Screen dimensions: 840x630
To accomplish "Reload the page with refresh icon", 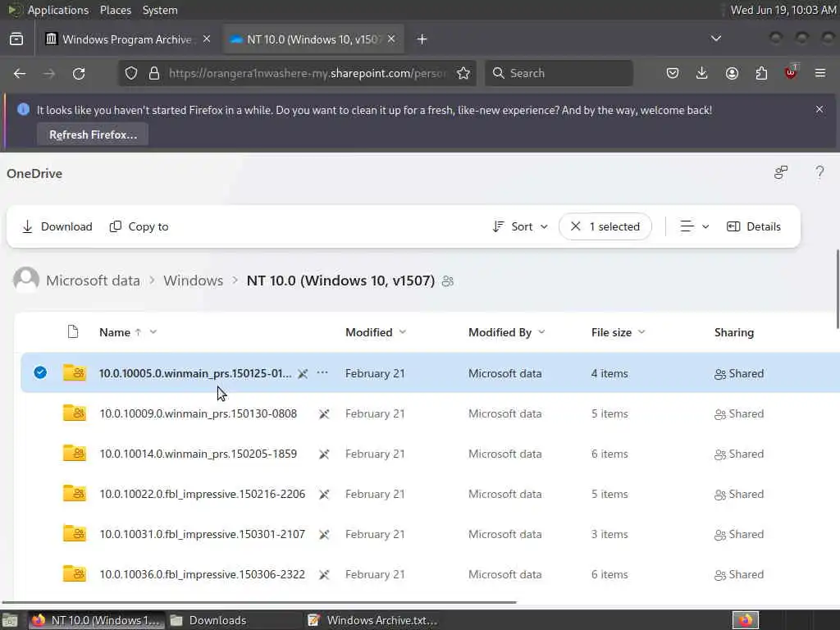I will 79,73.
